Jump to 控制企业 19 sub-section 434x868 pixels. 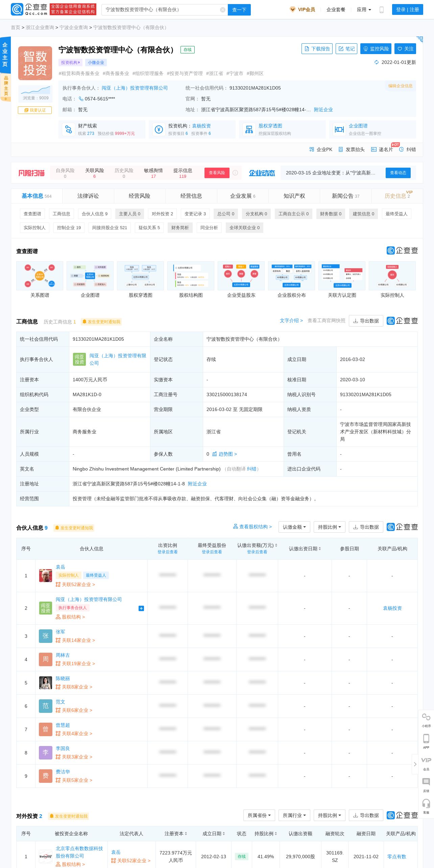[x=69, y=228]
